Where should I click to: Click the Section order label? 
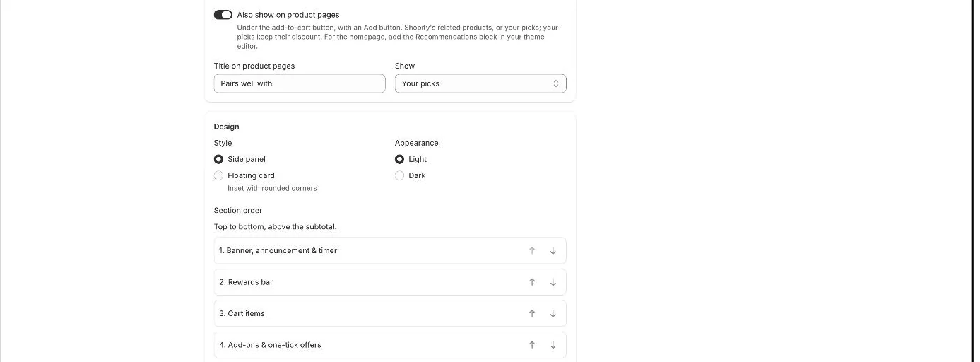[x=238, y=210]
